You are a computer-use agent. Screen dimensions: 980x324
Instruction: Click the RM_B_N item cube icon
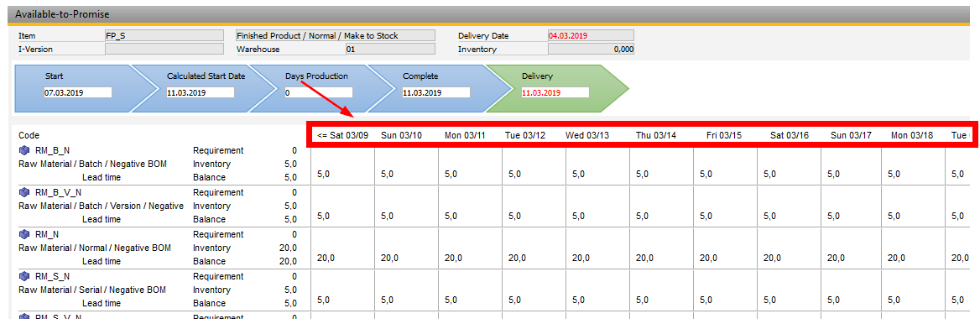click(24, 150)
